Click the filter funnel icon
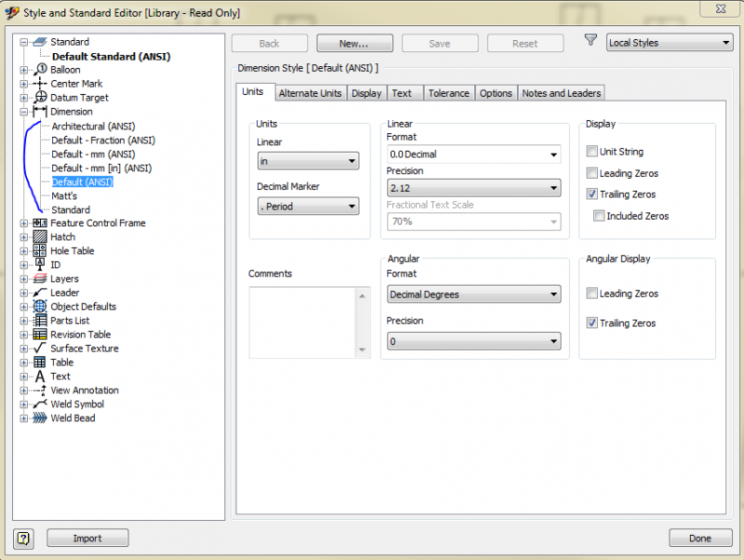This screenshot has width=744, height=560. pos(591,41)
